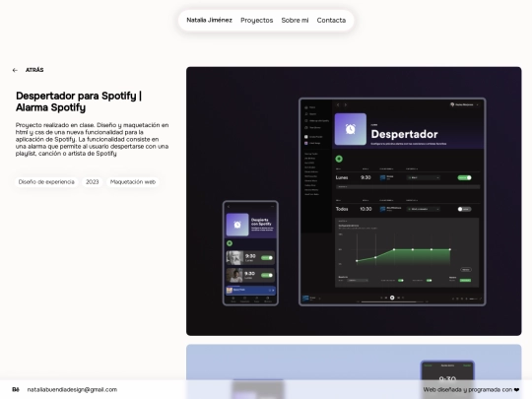532x399 pixels.
Task: Select the Diseño de experiencia tag
Action: [46, 182]
